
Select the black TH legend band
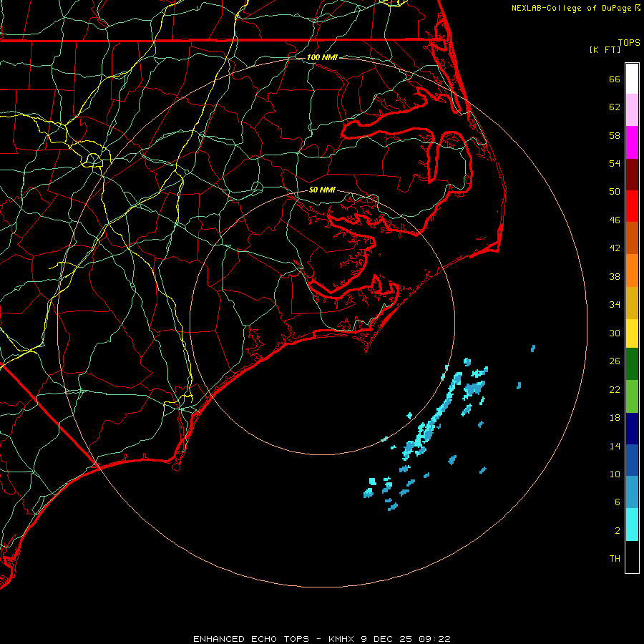(632, 557)
